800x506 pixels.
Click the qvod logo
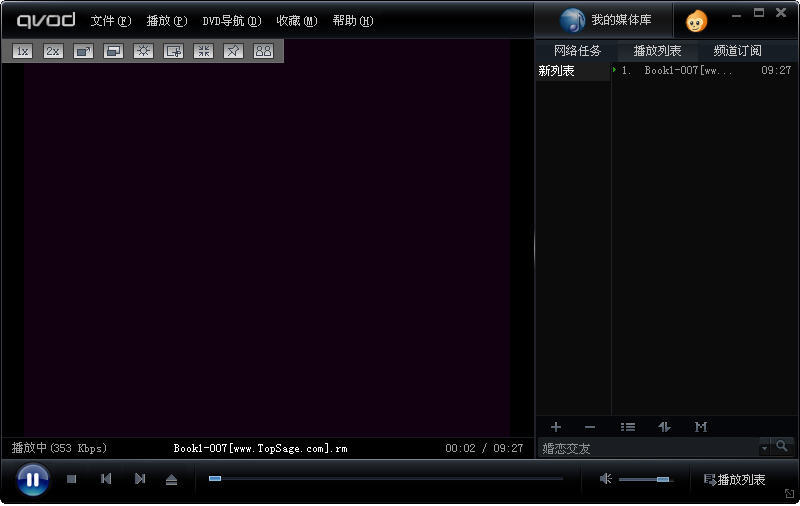pos(46,20)
